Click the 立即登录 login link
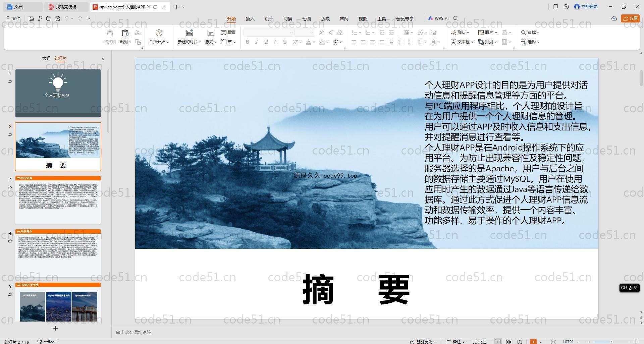644x344 pixels. click(586, 7)
